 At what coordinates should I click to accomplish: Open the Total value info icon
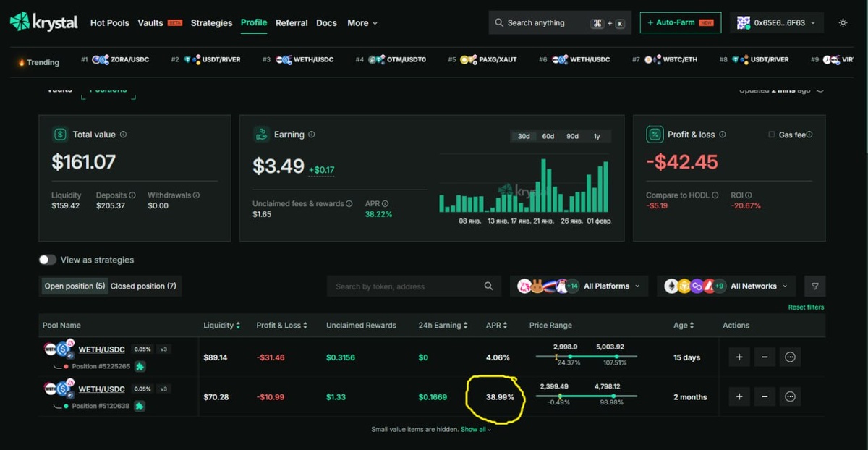coord(123,135)
